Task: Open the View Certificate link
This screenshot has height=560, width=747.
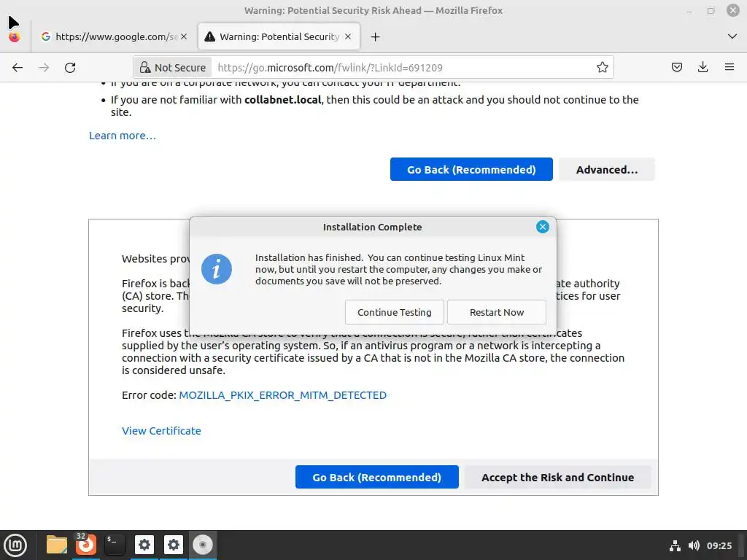Action: tap(161, 431)
